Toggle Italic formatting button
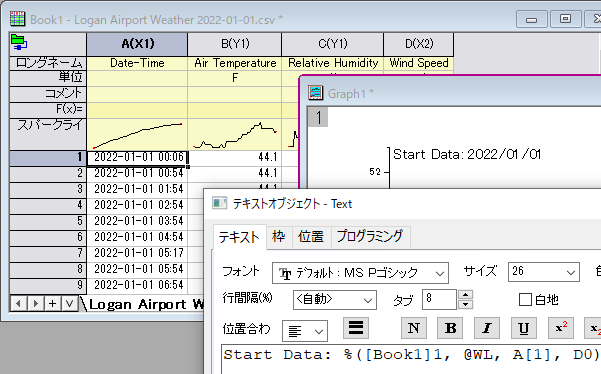601x374 pixels. 487,328
